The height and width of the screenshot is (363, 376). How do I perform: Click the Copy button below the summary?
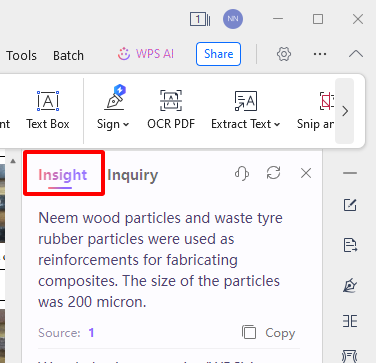(x=269, y=333)
